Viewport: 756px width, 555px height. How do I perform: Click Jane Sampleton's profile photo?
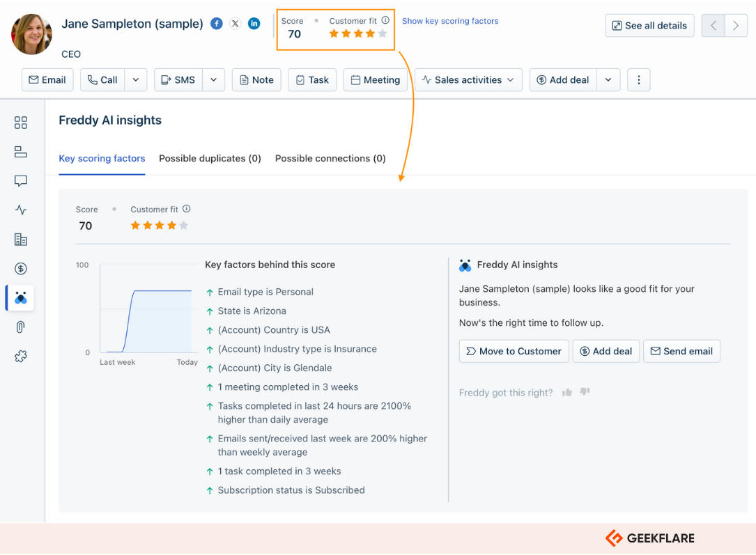(31, 33)
